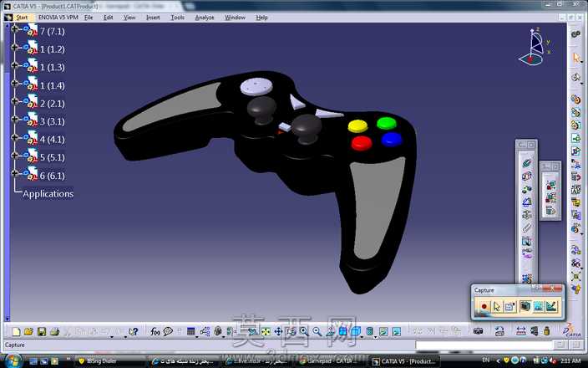This screenshot has width=588, height=368.
Task: Expand the 1 (1.3) tree node
Action: pyautogui.click(x=15, y=65)
